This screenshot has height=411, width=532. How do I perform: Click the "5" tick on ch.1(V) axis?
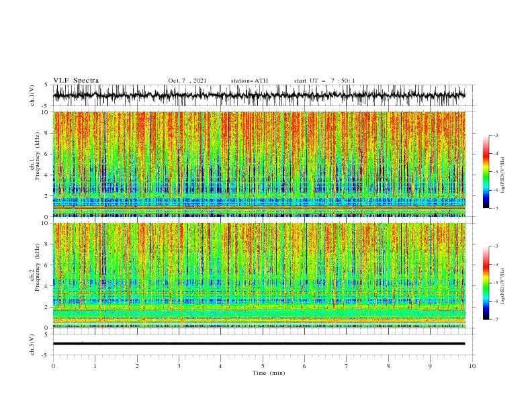pyautogui.click(x=46, y=85)
